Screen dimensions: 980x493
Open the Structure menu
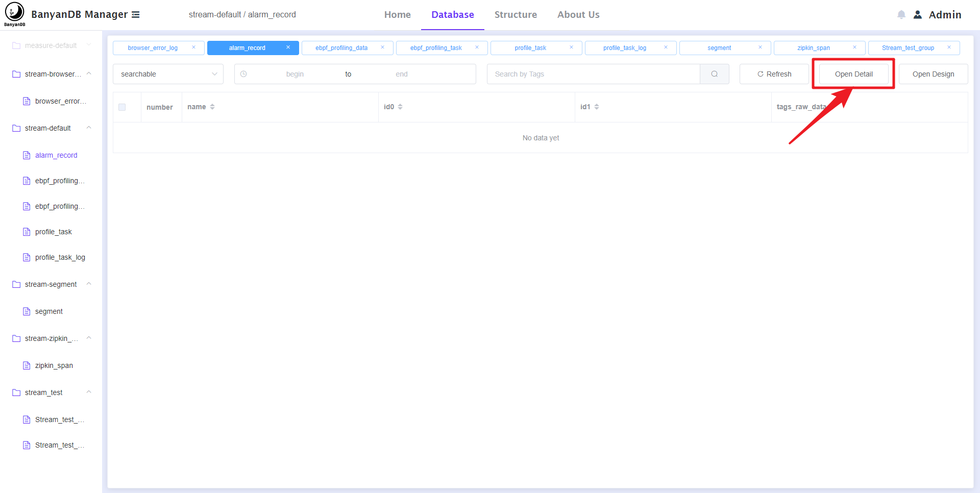[x=516, y=15]
